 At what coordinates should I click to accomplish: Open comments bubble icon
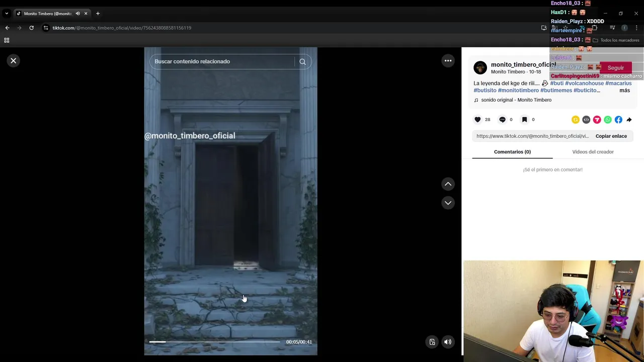click(x=502, y=120)
